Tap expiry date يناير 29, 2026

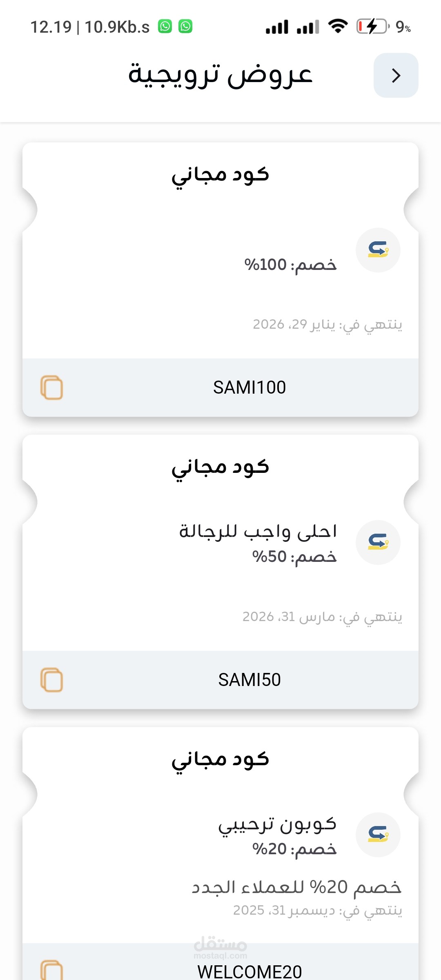[x=327, y=325]
